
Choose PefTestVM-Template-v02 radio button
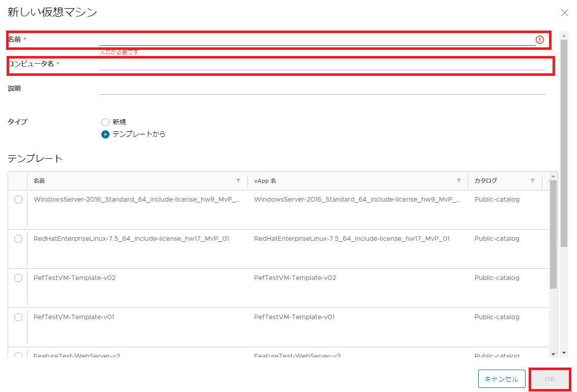(x=18, y=278)
